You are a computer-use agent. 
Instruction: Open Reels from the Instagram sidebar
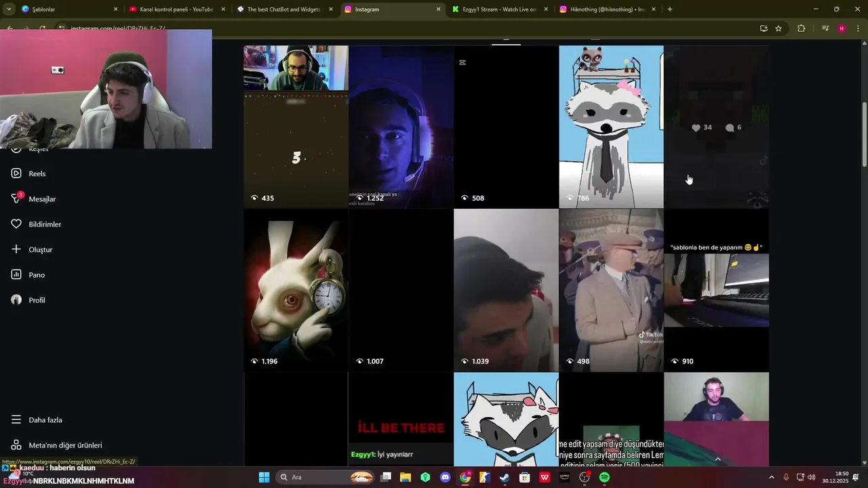28,174
